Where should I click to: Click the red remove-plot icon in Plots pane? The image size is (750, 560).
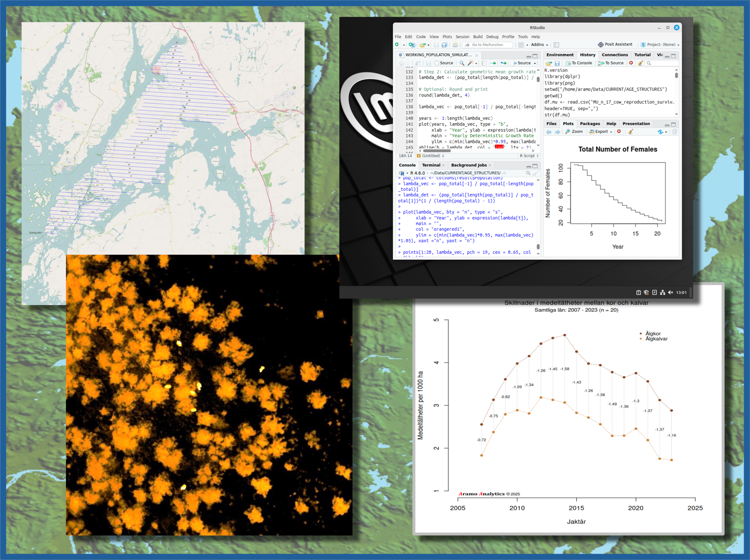coord(619,132)
